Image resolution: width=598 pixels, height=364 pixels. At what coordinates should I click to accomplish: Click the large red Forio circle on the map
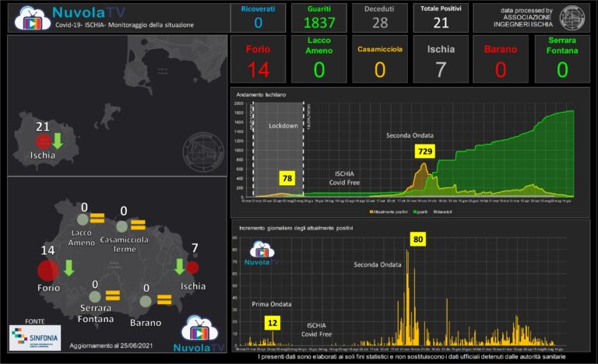pyautogui.click(x=47, y=271)
